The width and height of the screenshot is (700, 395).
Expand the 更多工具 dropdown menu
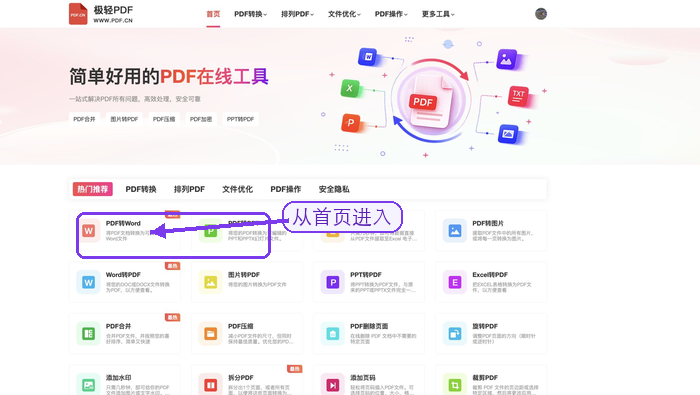[438, 14]
